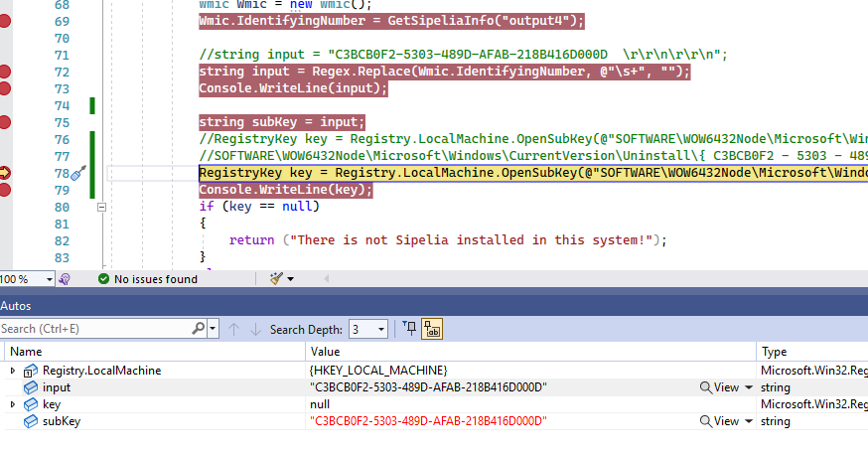Screen dimensions: 868x456
Task: Click the key variable cube icon
Action: coord(31,404)
